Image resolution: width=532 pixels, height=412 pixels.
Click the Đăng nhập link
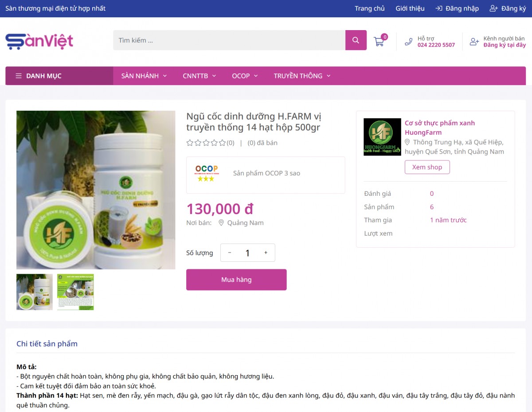[x=457, y=8]
